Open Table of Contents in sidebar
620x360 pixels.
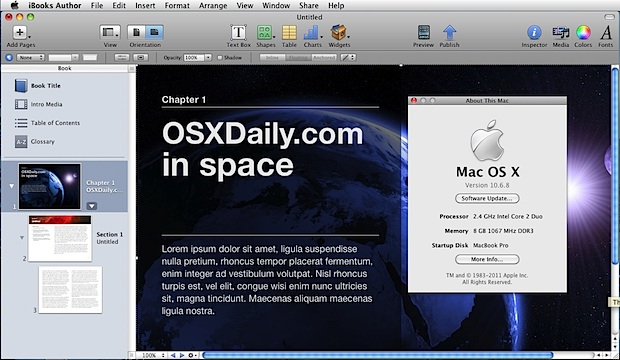[47, 123]
